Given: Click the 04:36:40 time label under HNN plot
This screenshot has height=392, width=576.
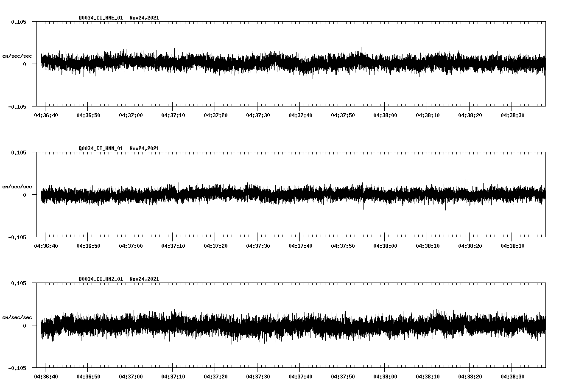Looking at the screenshot, I should [46, 246].
